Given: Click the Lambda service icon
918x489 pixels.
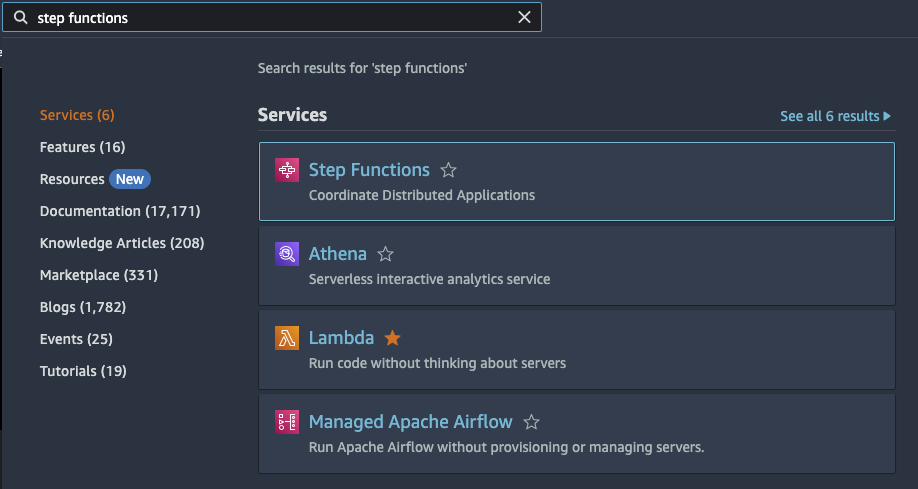Looking at the screenshot, I should coord(287,338).
